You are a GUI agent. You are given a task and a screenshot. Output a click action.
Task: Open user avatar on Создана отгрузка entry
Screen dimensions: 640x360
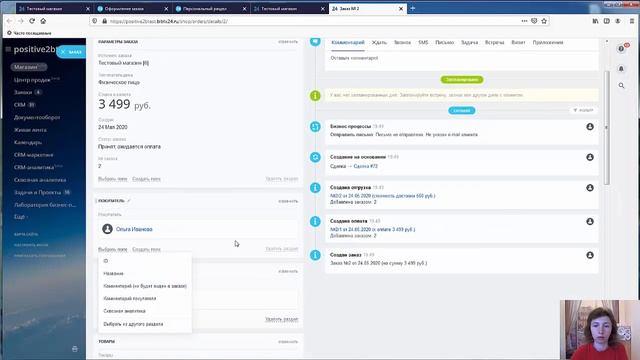590,188
